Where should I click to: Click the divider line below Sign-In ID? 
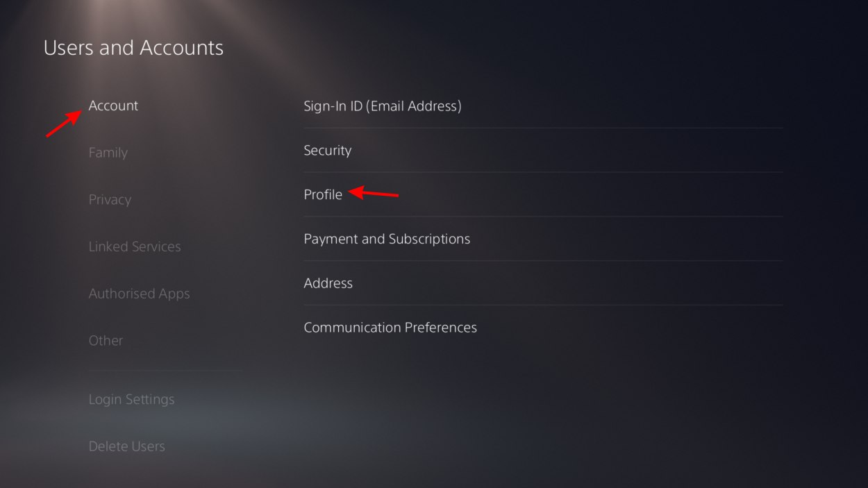tap(543, 128)
